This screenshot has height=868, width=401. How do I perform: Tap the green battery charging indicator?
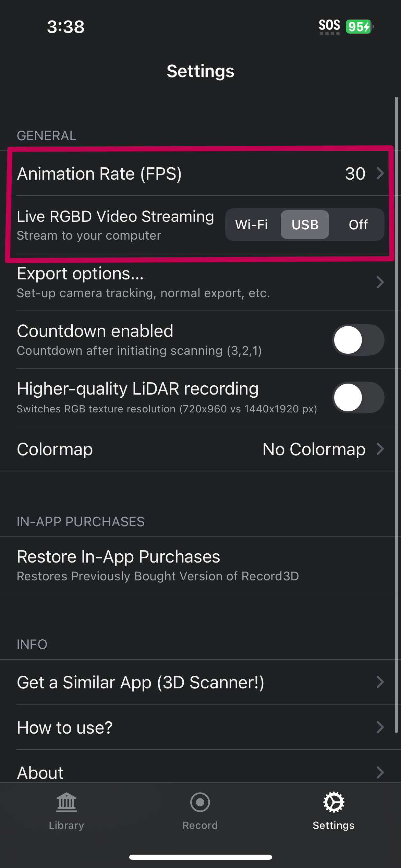pos(359,26)
